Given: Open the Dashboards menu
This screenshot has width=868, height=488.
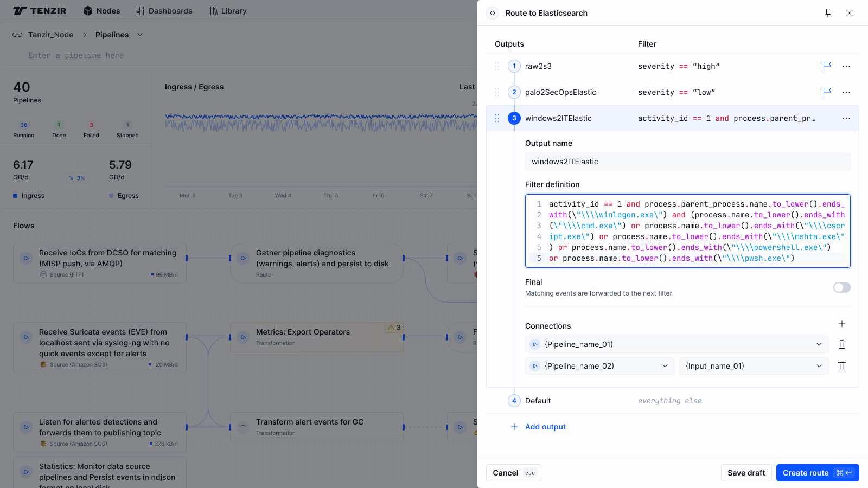Looking at the screenshot, I should coord(164,11).
